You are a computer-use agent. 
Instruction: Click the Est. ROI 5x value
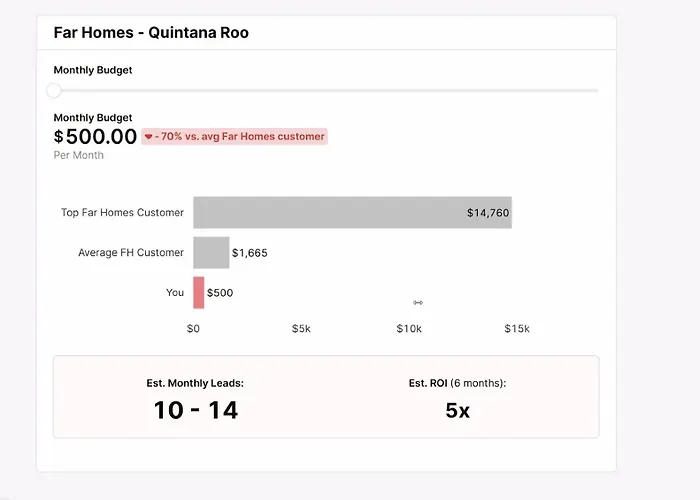click(x=457, y=410)
